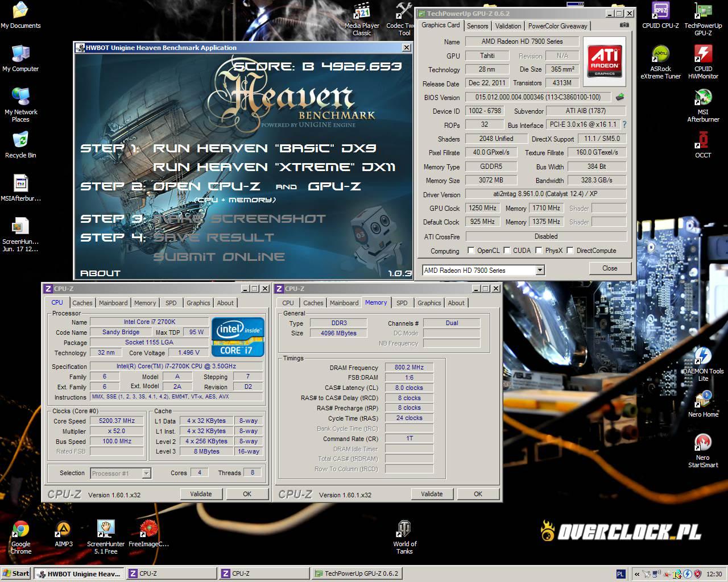Open About in Heaven benchmark app

pyautogui.click(x=100, y=273)
